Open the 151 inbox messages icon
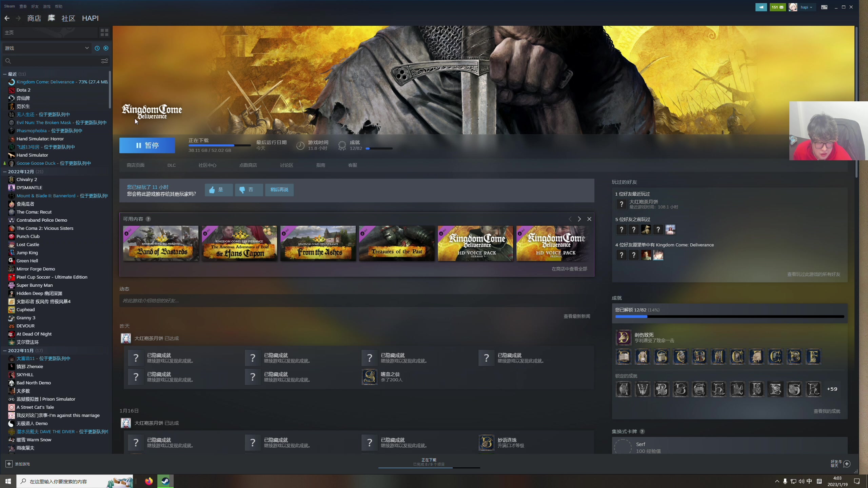Image resolution: width=868 pixels, height=488 pixels. coord(778,7)
